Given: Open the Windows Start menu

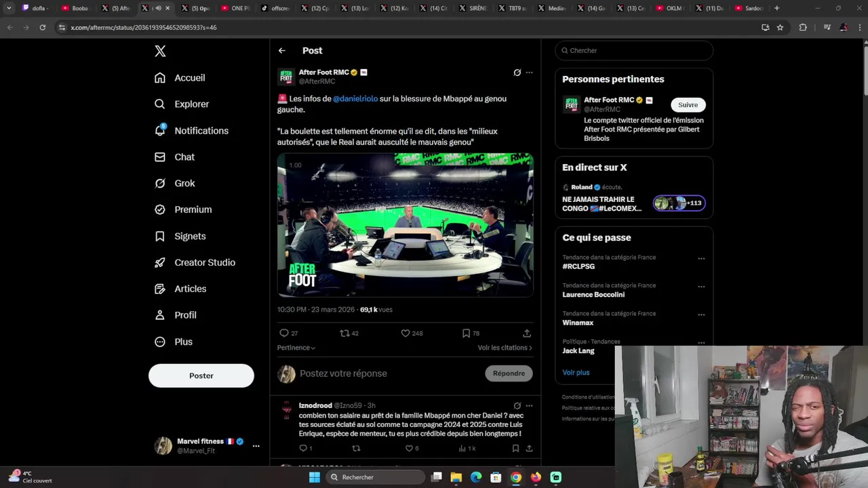Looking at the screenshot, I should [x=315, y=477].
